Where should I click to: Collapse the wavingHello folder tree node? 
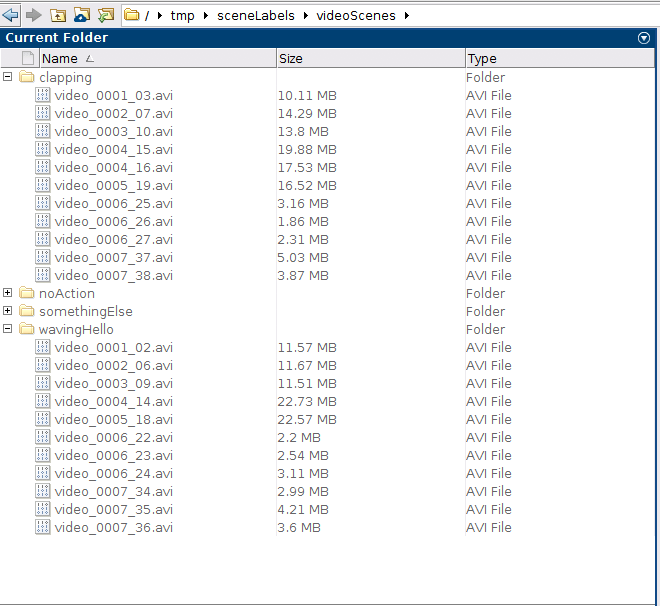pos(8,329)
